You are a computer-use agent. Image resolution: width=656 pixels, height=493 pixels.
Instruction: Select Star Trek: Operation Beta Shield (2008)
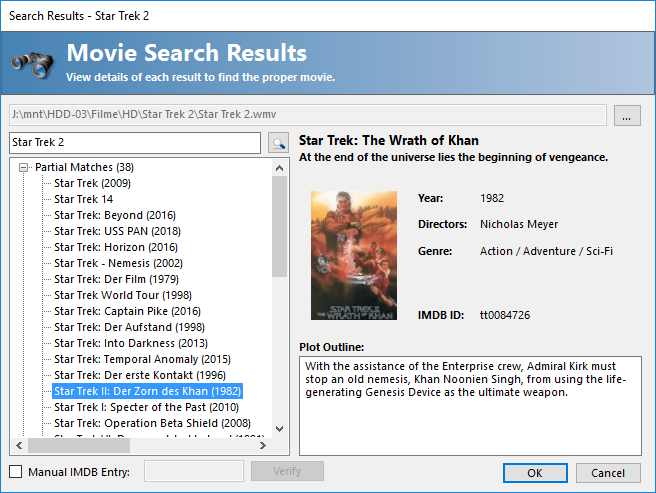153,424
